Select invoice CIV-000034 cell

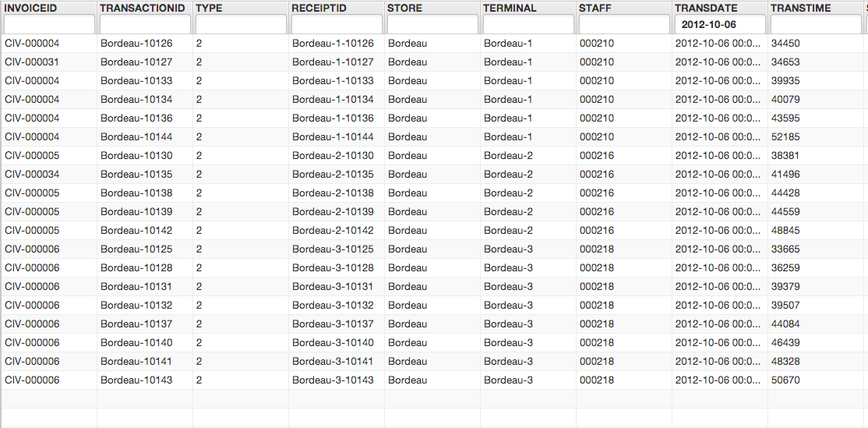click(x=32, y=175)
